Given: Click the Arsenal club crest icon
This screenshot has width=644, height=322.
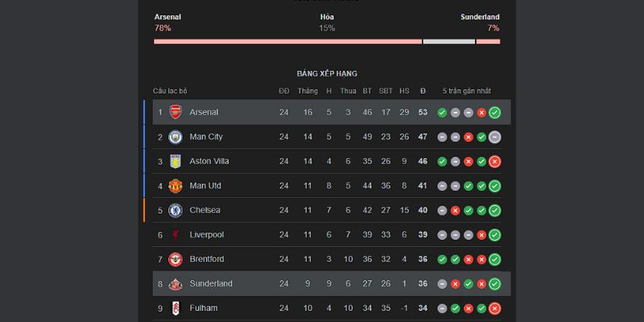Looking at the screenshot, I should (175, 113).
